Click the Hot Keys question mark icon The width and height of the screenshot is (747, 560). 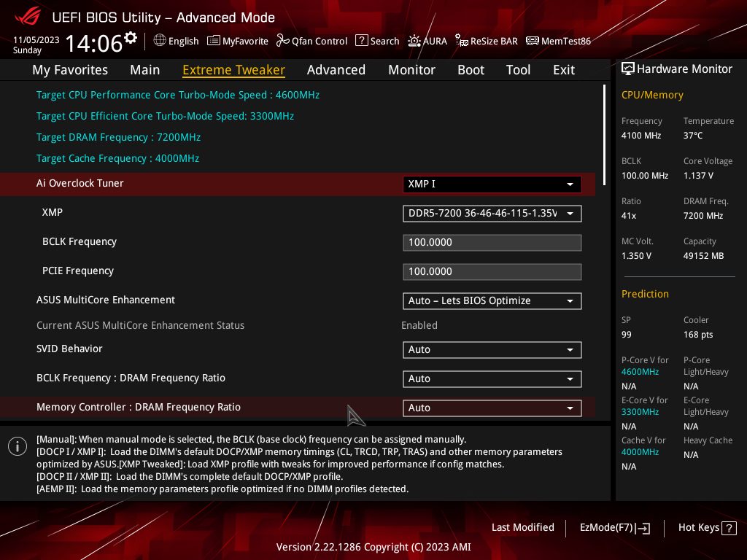pos(729,528)
